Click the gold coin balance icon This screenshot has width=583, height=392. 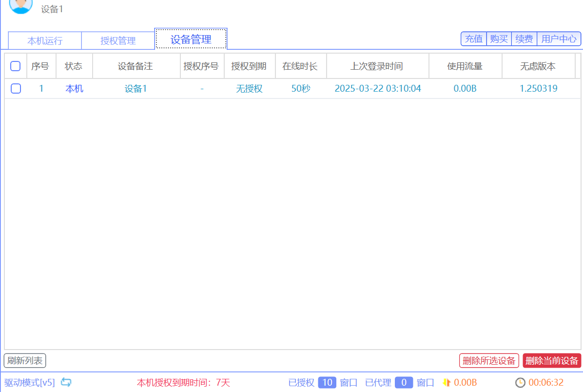click(x=446, y=383)
